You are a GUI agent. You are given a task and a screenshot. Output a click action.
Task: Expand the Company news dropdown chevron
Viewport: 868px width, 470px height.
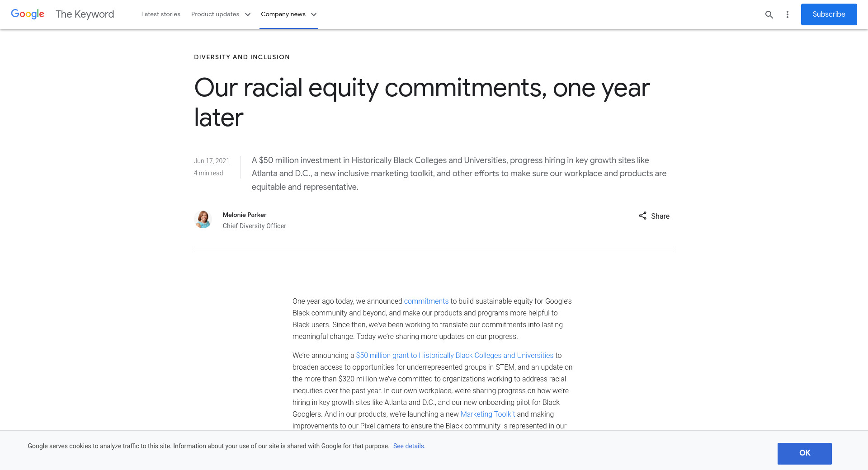(314, 14)
